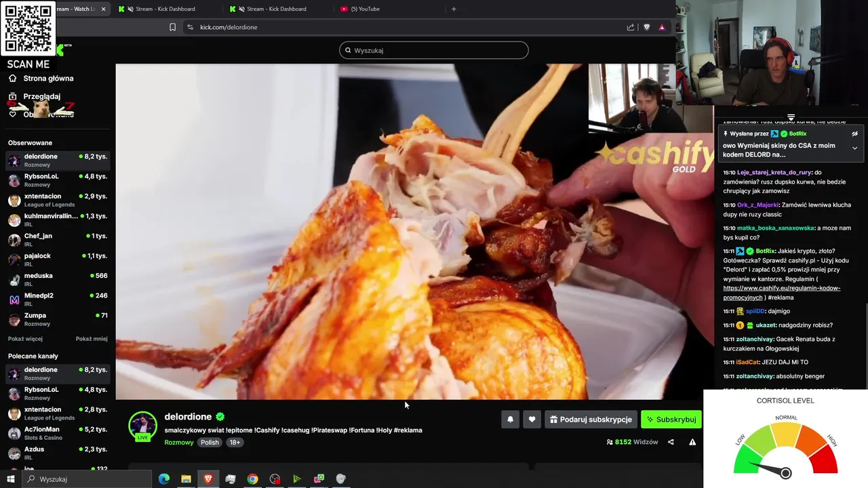Click the green Subskrybuj button
868x488 pixels.
[671, 420]
